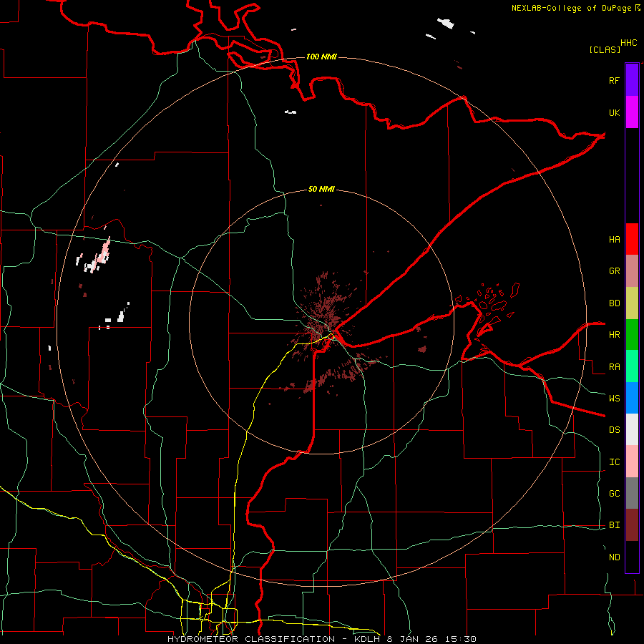The height and width of the screenshot is (644, 644).
Task: Select the GR legend color block
Action: coord(632,270)
